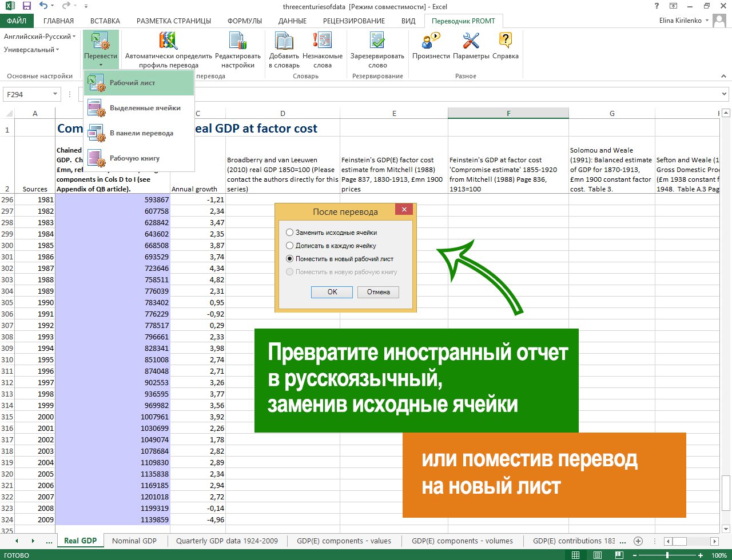Click Добавить в словарь icon
The height and width of the screenshot is (560, 732).
(284, 41)
